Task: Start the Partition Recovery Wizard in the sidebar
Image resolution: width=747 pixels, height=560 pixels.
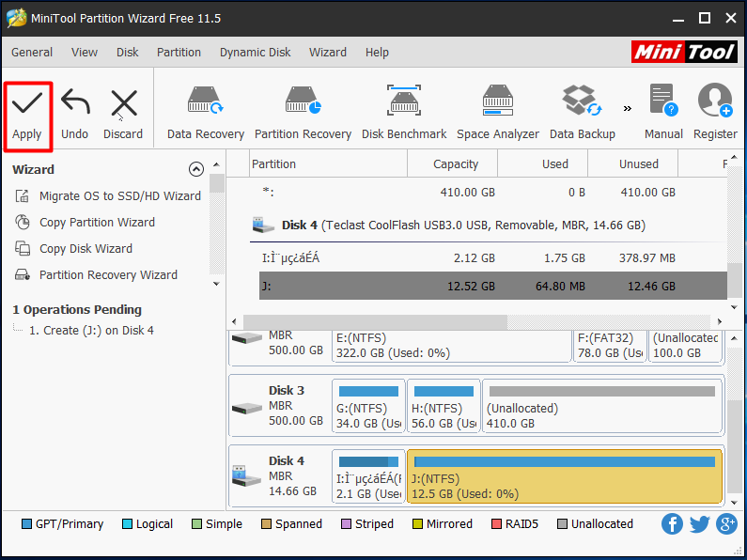Action: click(x=108, y=274)
